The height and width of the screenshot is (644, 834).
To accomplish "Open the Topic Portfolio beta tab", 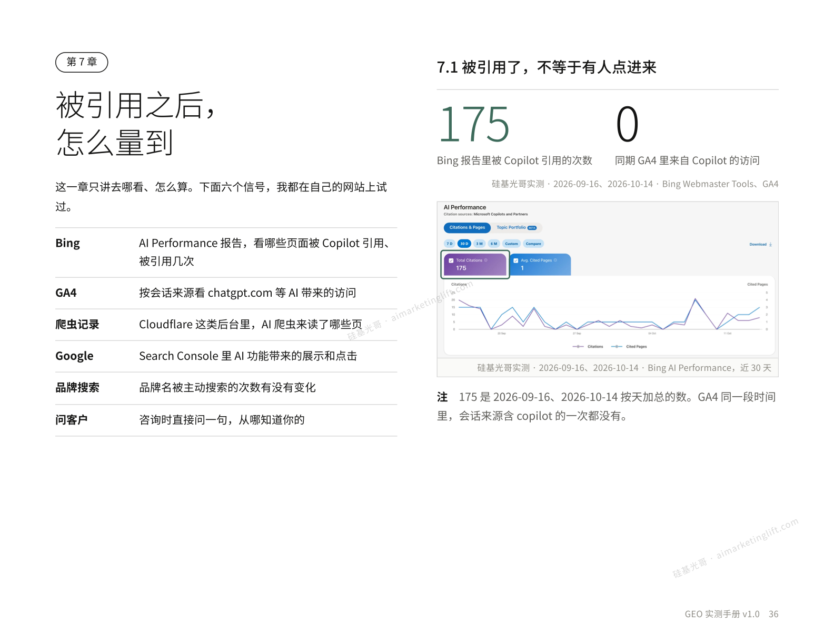I will pyautogui.click(x=517, y=228).
